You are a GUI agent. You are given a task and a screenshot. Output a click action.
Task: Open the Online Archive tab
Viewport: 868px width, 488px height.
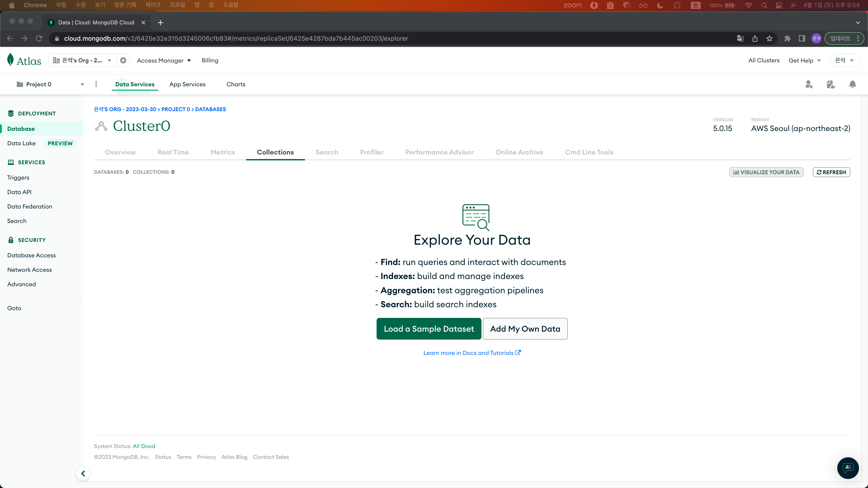pos(519,152)
